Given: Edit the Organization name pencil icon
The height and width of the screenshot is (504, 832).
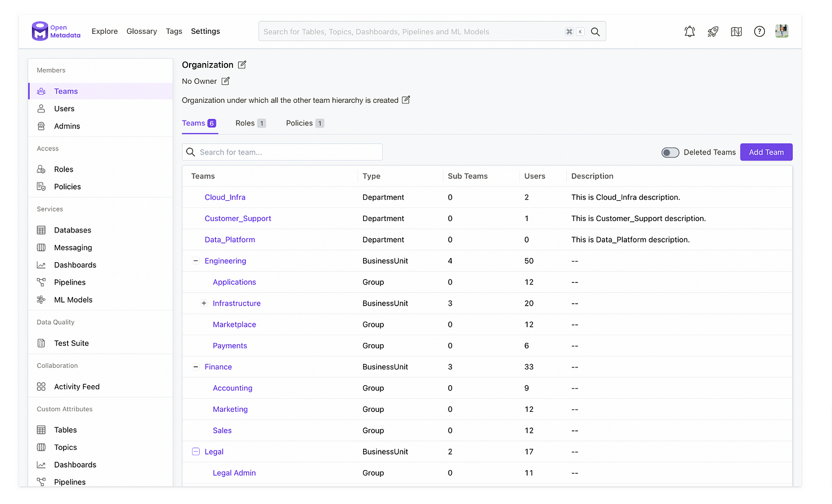Looking at the screenshot, I should [x=242, y=65].
